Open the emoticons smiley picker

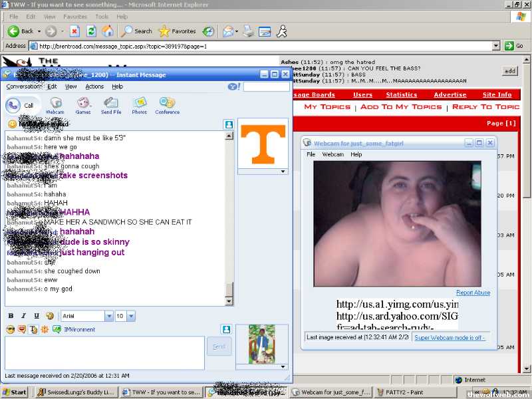[10, 329]
